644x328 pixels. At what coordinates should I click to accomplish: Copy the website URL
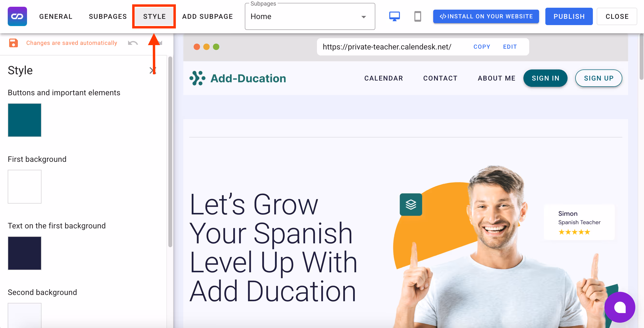481,47
